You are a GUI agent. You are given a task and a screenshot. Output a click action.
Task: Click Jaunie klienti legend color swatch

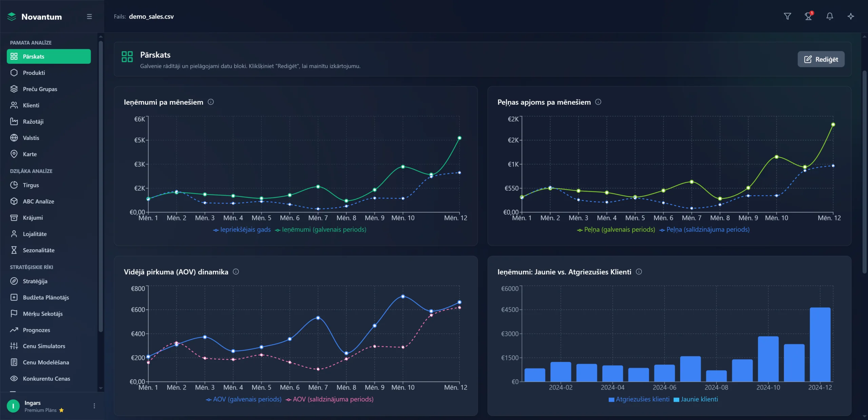[676, 400]
